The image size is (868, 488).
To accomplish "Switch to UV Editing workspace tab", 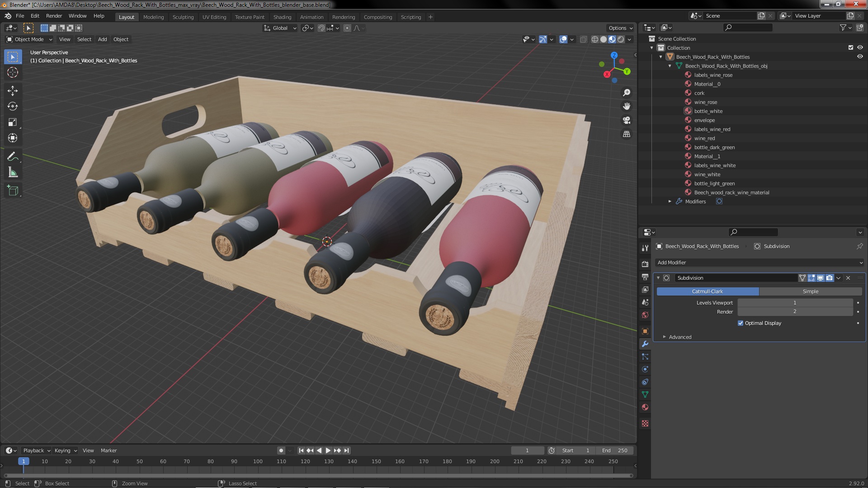I will point(214,17).
